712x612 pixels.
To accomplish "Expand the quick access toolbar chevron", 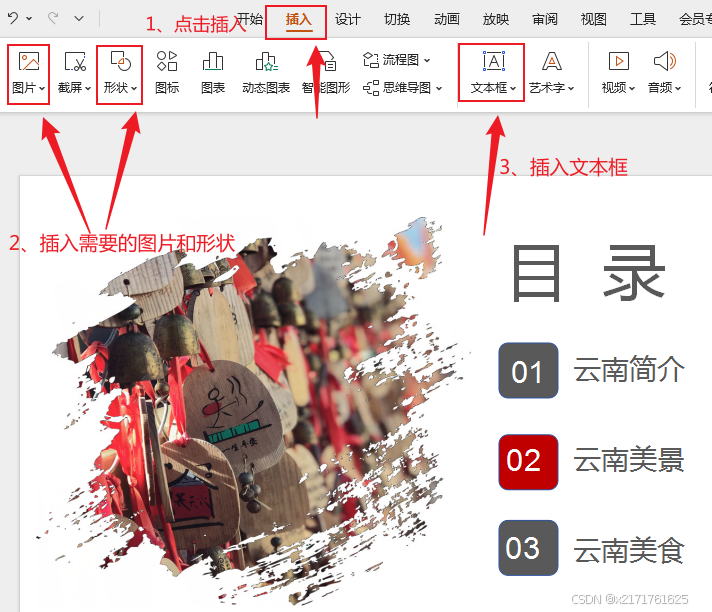I will 79,19.
